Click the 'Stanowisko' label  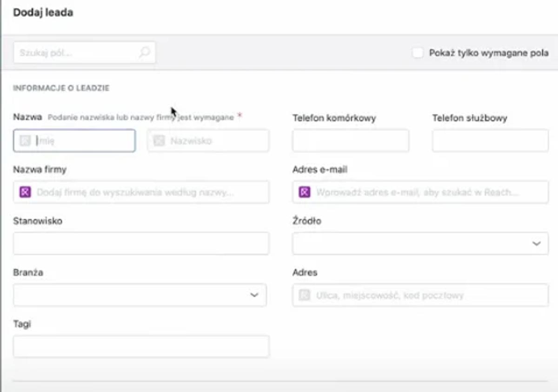click(x=38, y=221)
